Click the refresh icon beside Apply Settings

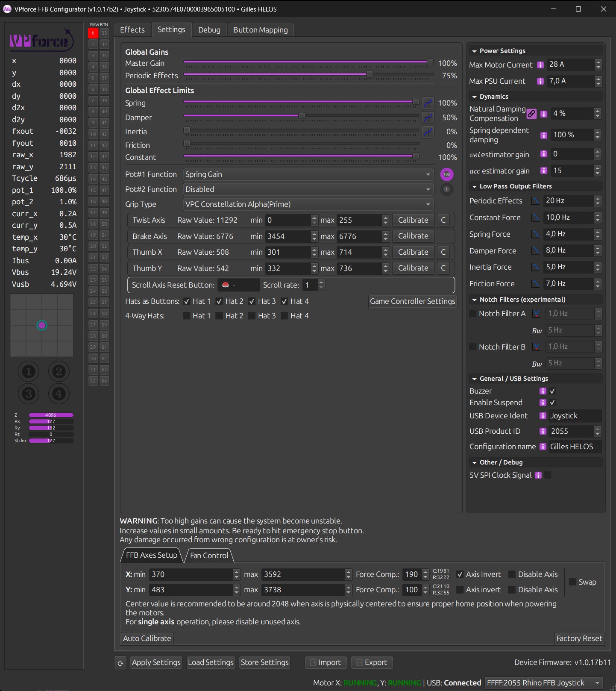[x=120, y=663]
